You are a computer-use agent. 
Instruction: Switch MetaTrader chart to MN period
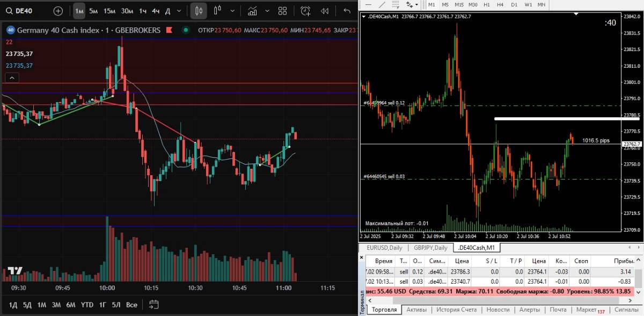[541, 4]
